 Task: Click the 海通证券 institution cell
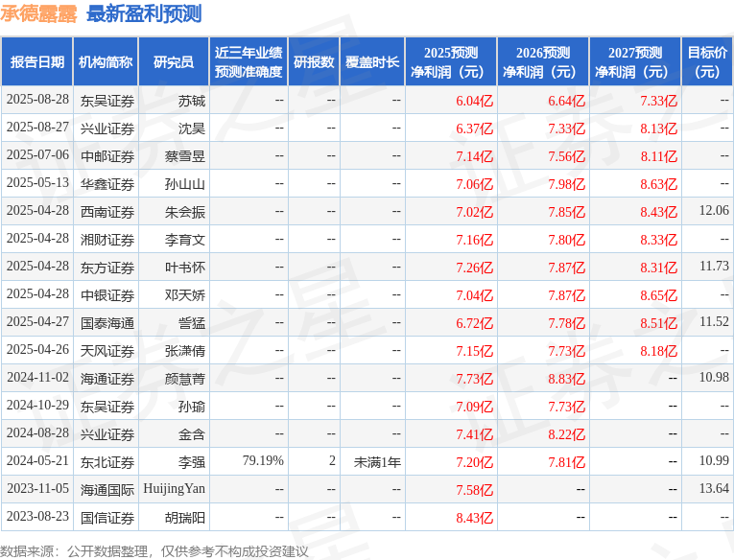[x=107, y=379]
